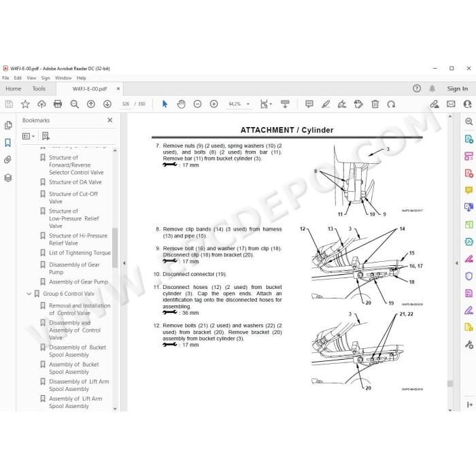Zoom out with the minus icon
Viewport: 476px width, 476px height.
coord(197,104)
